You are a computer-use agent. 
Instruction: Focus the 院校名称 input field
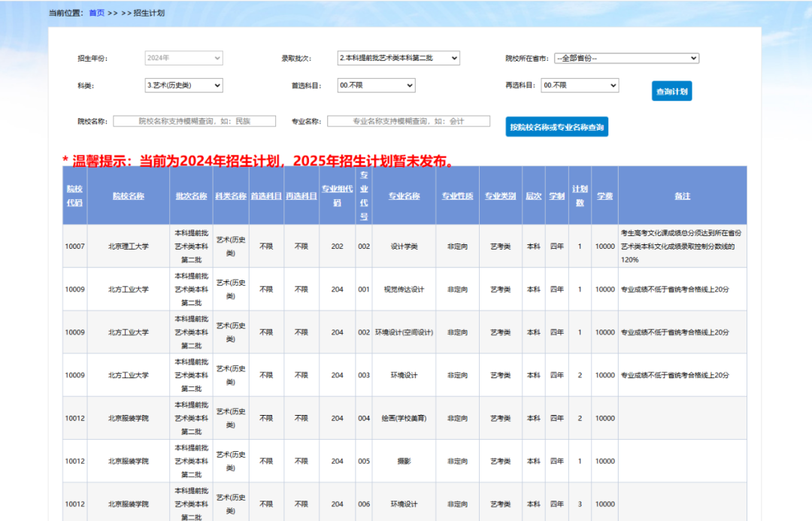pyautogui.click(x=195, y=121)
